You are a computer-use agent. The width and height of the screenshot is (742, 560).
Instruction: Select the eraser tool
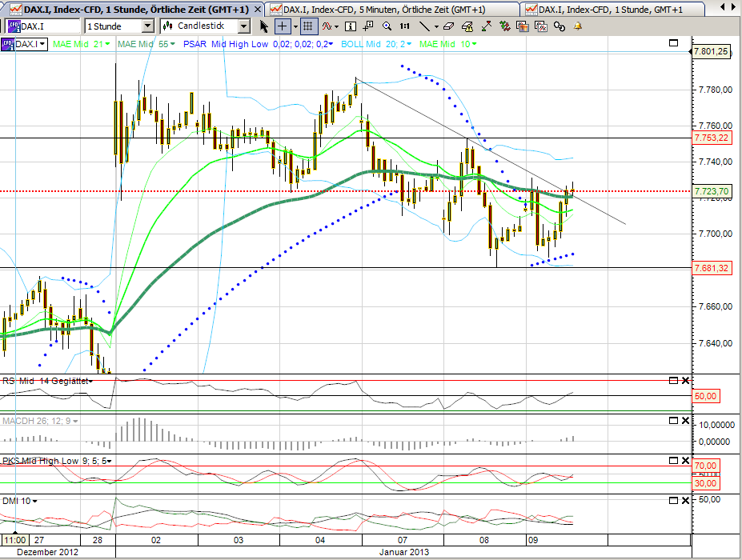(x=448, y=26)
